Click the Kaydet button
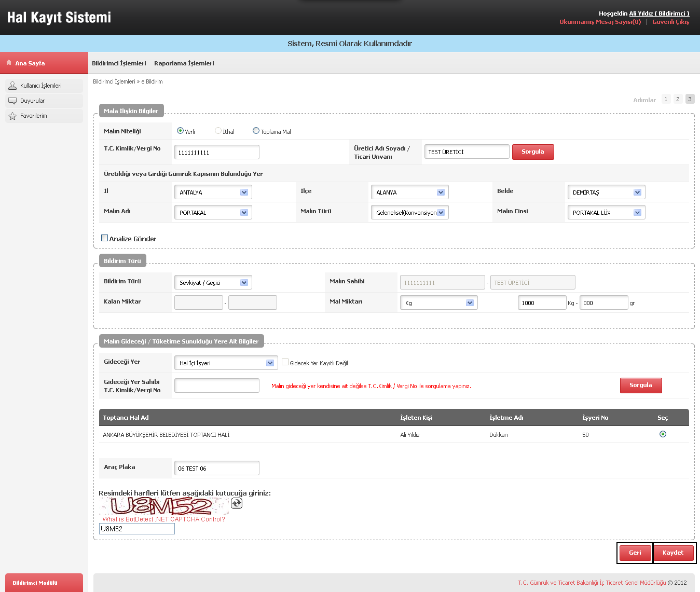The image size is (700, 592). (673, 553)
